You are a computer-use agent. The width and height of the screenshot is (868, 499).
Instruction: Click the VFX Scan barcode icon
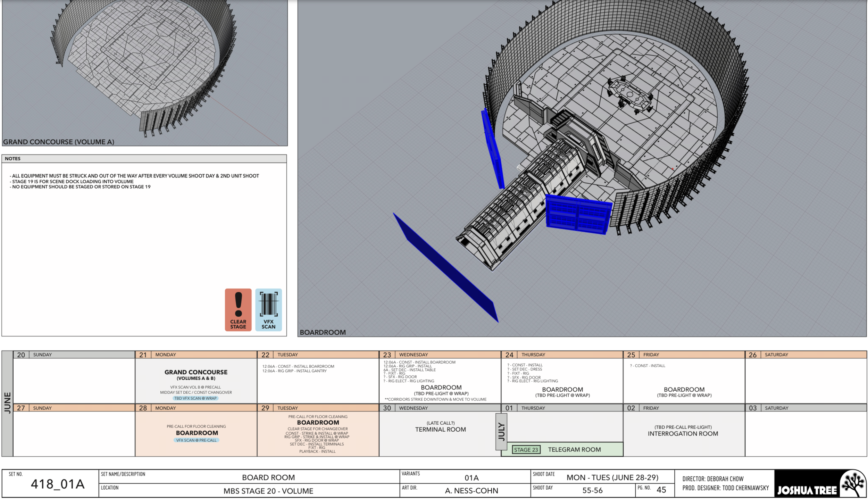pos(268,309)
